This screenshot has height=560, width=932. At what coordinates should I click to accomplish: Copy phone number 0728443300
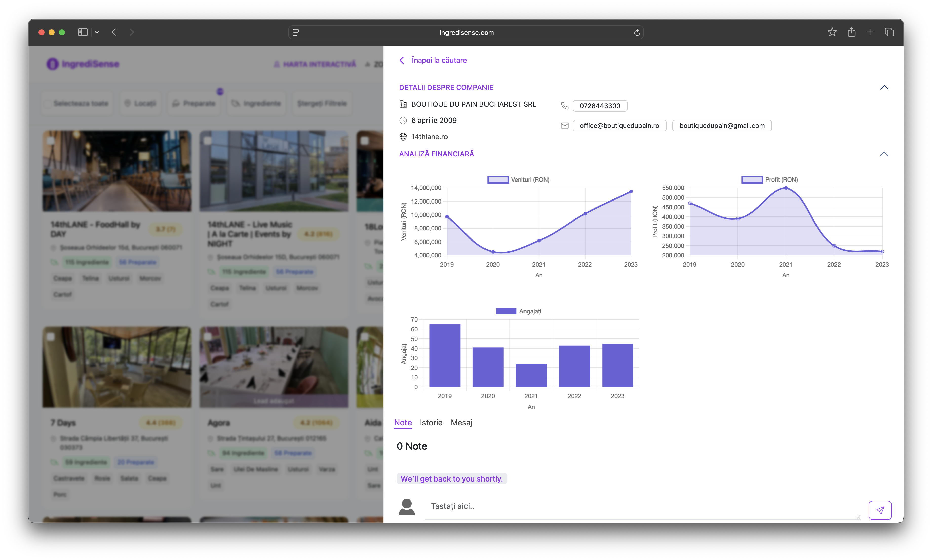(600, 106)
